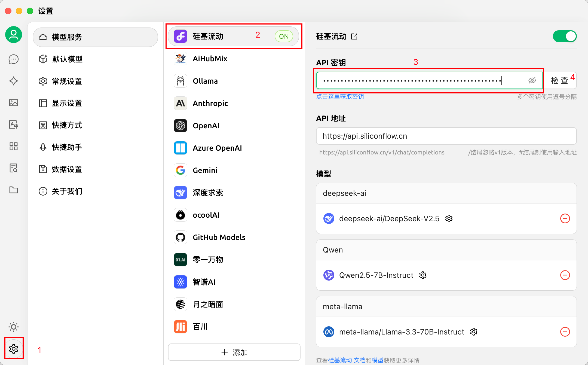The image size is (588, 365).
Task: Reveal API key with eye icon
Action: 532,80
